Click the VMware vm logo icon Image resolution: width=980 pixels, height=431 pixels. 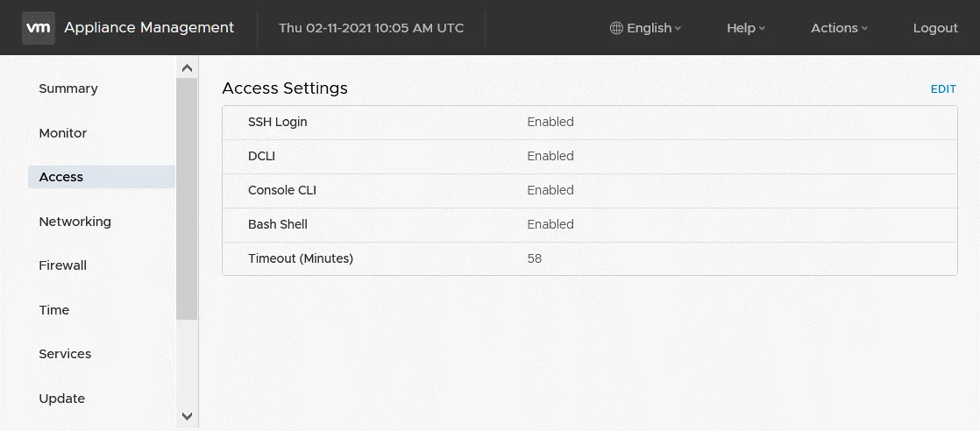pos(39,28)
